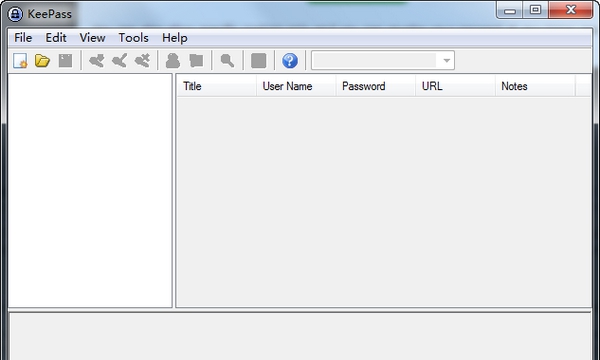The height and width of the screenshot is (360, 600).
Task: Click the Open database folder icon
Action: tap(42, 60)
